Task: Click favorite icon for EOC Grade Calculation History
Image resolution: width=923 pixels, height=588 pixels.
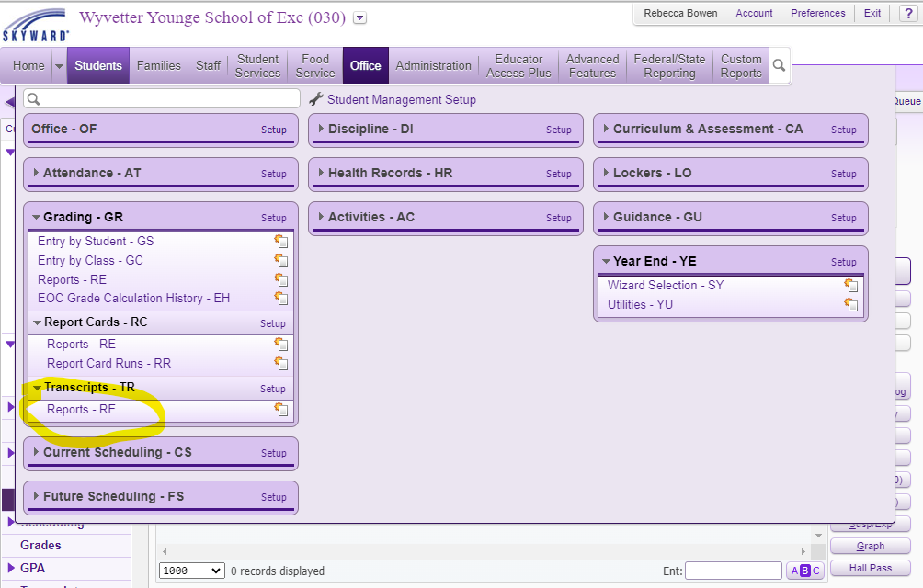Action: [281, 299]
